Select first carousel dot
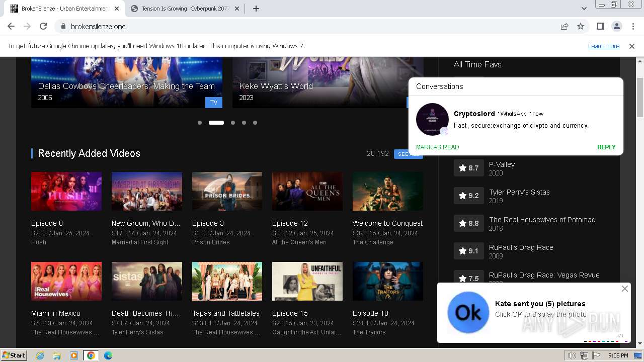 click(200, 123)
